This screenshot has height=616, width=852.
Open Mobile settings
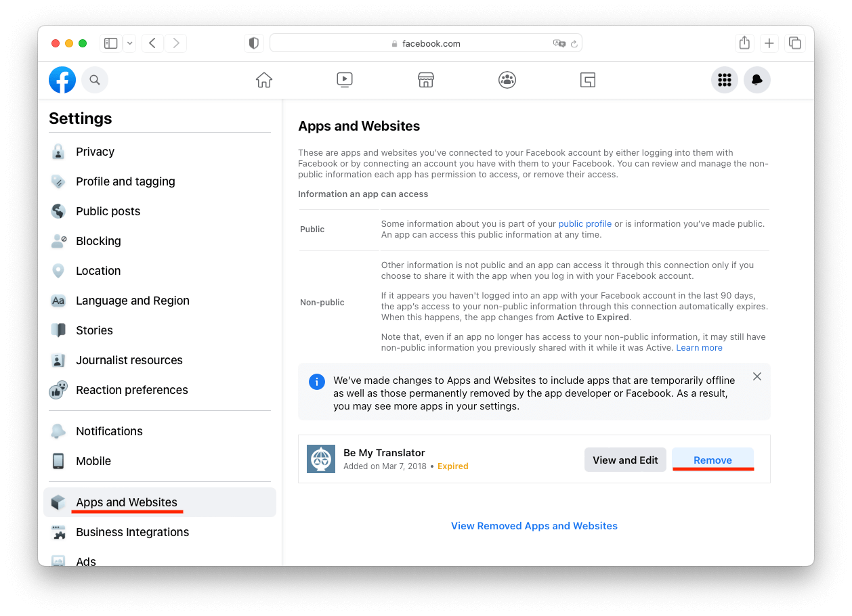(160, 461)
